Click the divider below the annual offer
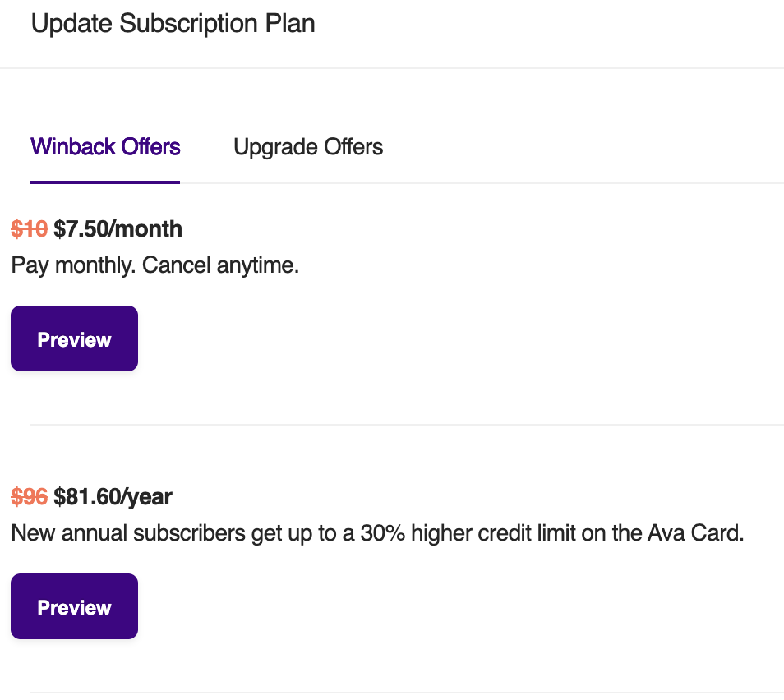Screen dimensions: 784x700 click(x=407, y=693)
